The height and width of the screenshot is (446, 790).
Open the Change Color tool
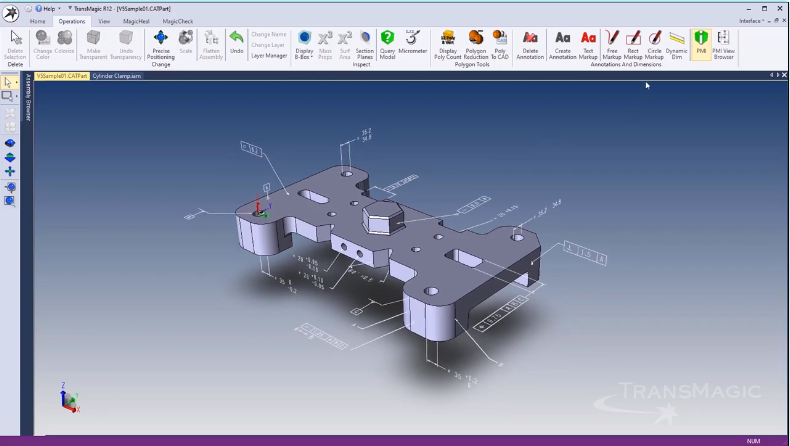point(43,44)
